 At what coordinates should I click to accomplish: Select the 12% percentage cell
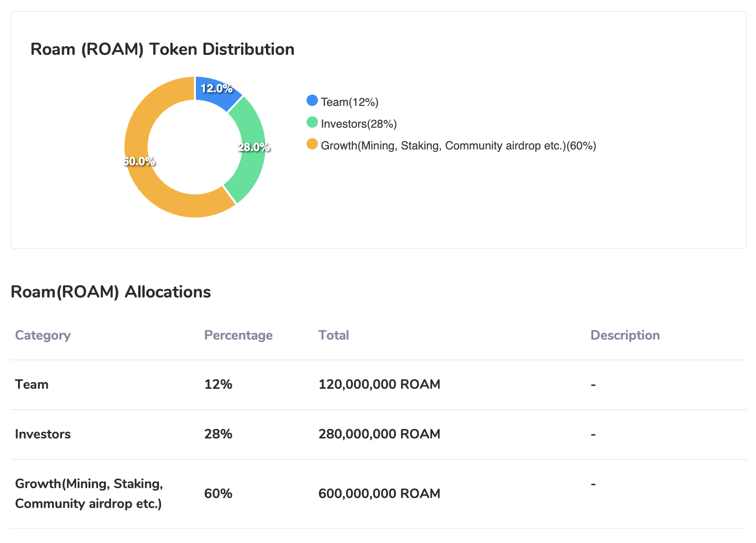point(218,385)
